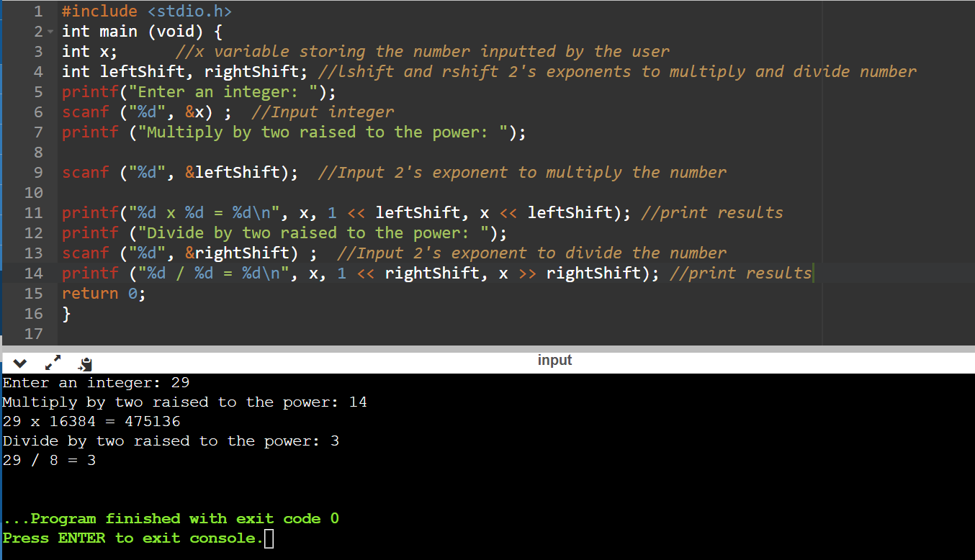Screen dimensions: 975x560
Task: Click the "Press ENTER to exit console" text
Action: (x=132, y=538)
